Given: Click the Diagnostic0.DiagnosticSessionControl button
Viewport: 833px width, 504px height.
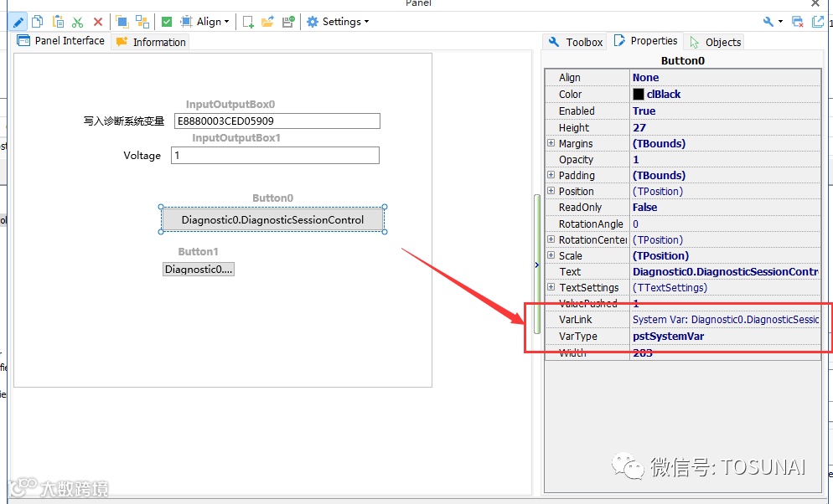Looking at the screenshot, I should [x=272, y=219].
